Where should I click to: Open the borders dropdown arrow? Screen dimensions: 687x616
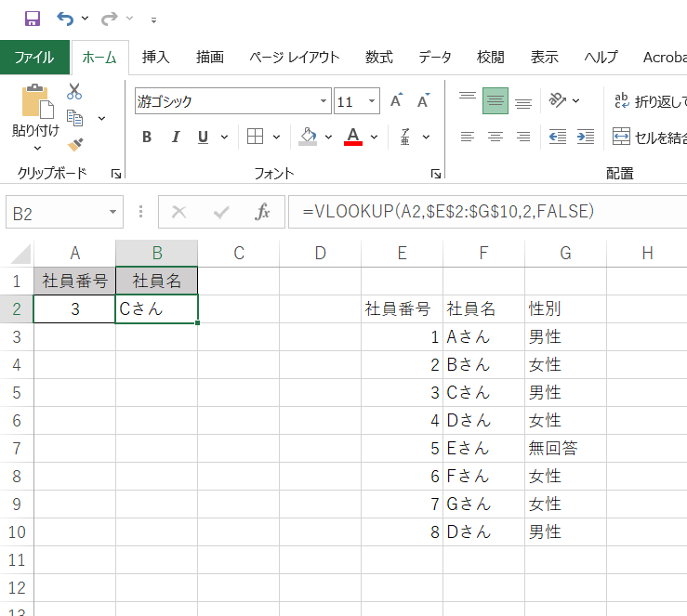tap(278, 138)
